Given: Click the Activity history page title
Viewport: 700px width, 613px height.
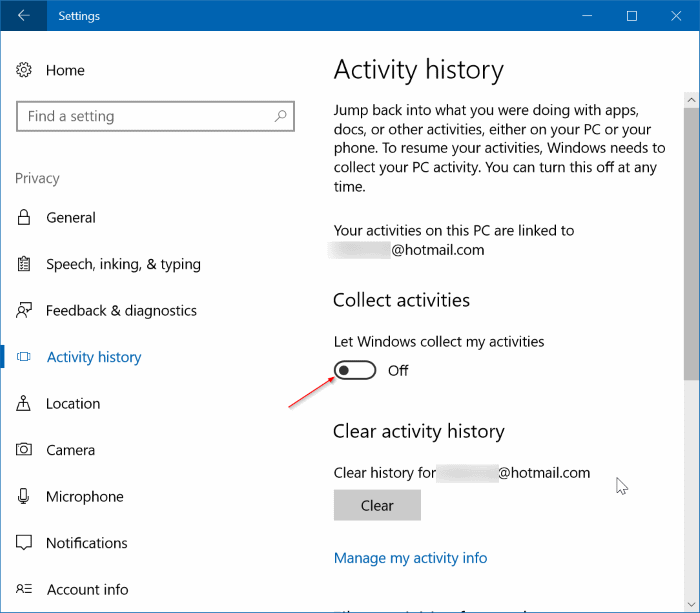Looking at the screenshot, I should [419, 70].
